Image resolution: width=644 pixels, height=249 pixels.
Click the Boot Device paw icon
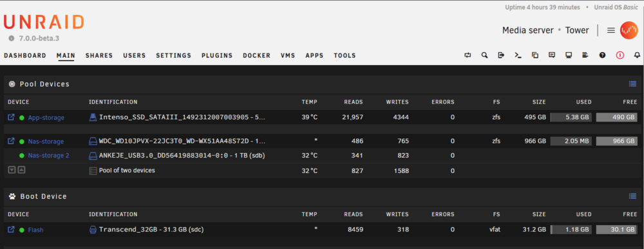click(12, 196)
